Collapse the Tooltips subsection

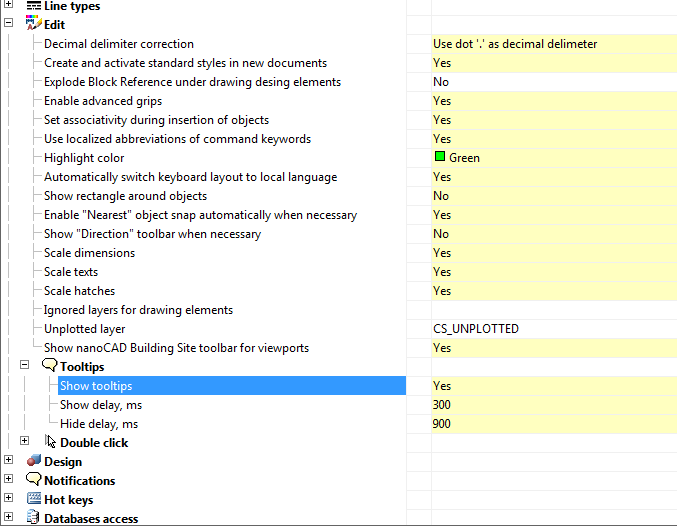click(x=25, y=367)
